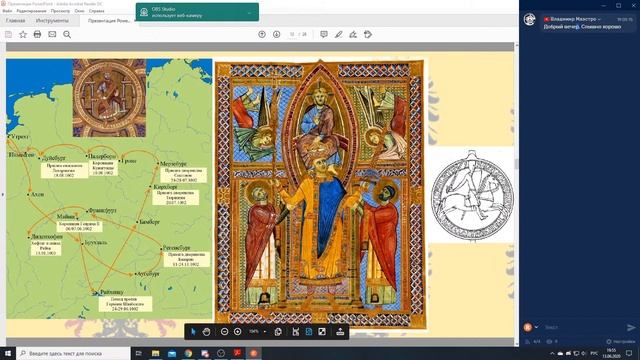Open Google Chrome from the taskbar
Image resolution: width=640 pixels, height=360 pixels.
(188, 353)
